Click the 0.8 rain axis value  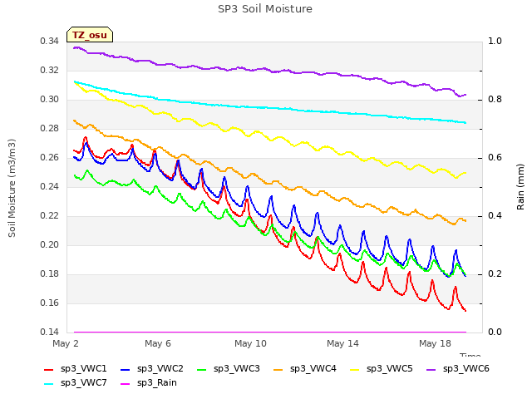tap(495, 100)
